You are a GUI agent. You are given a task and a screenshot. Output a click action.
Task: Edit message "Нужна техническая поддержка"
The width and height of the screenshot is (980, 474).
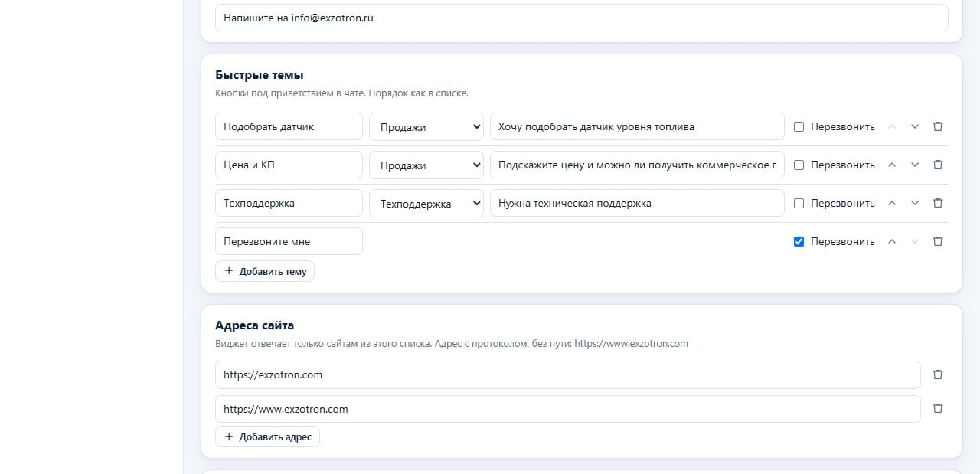pyautogui.click(x=637, y=203)
